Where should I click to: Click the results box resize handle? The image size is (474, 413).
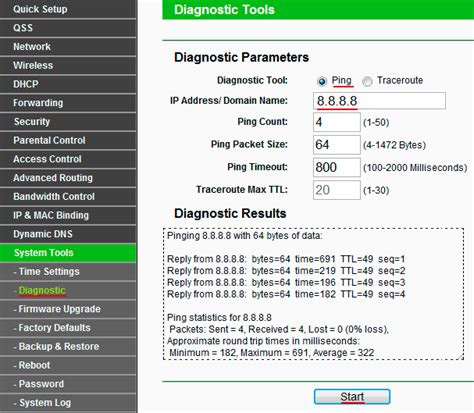tap(460, 356)
